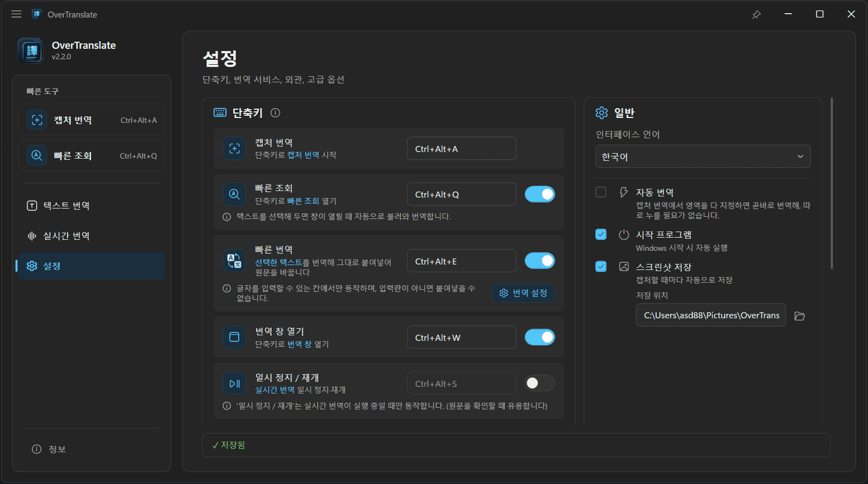Click the 빠른 조회 shortcut row icon
The width and height of the screenshot is (868, 484).
[x=234, y=194]
